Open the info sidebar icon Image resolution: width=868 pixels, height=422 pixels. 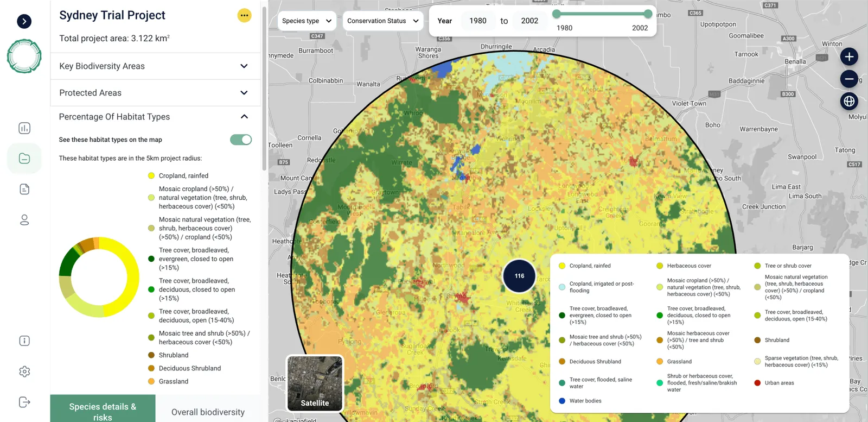24,341
